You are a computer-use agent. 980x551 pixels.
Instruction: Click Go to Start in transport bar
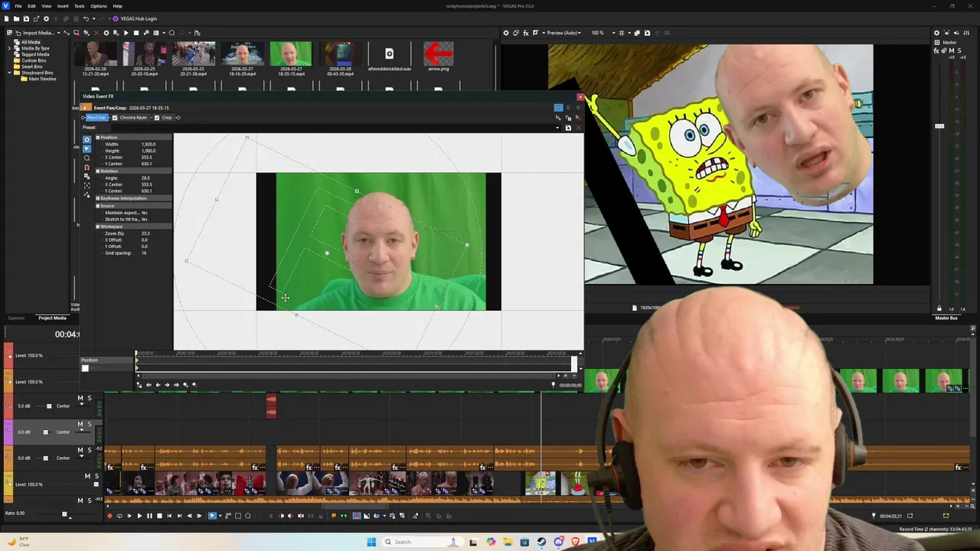click(x=169, y=516)
